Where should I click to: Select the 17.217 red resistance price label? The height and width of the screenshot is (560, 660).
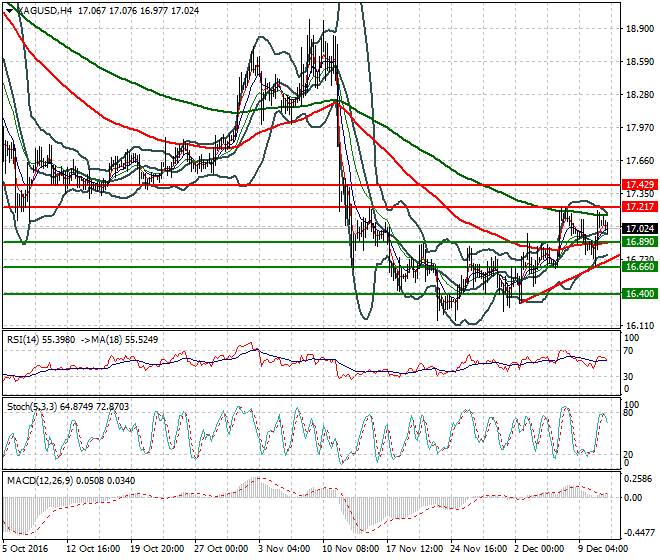tap(639, 207)
